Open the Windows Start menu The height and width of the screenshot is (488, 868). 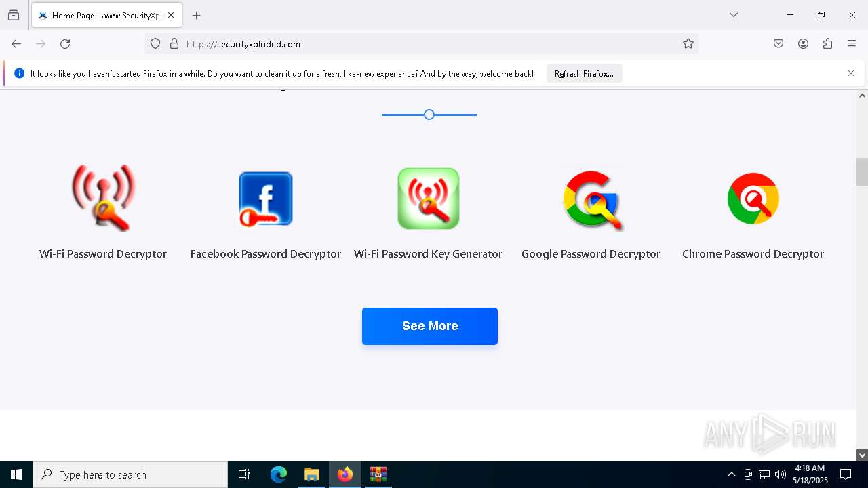16,474
